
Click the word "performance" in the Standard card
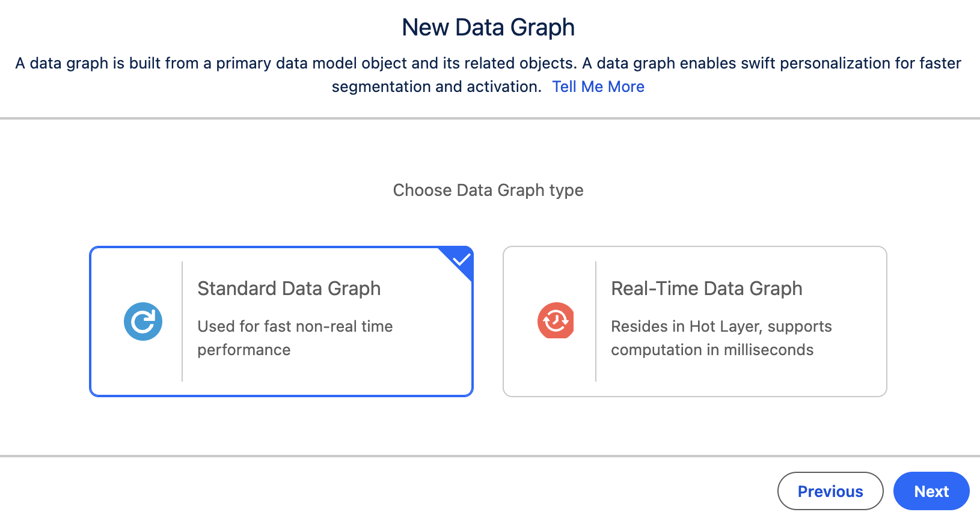tap(244, 350)
